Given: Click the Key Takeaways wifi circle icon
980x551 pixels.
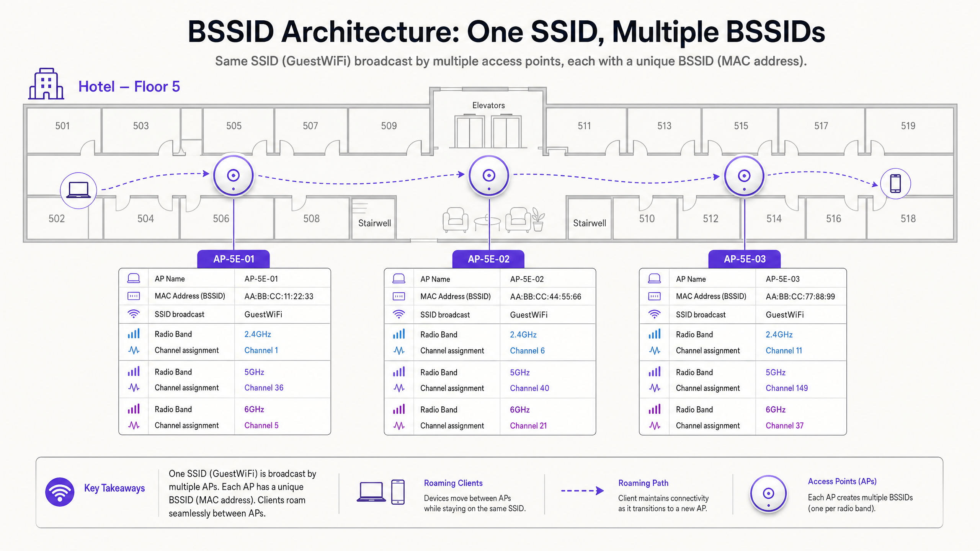Looking at the screenshot, I should coord(60,492).
